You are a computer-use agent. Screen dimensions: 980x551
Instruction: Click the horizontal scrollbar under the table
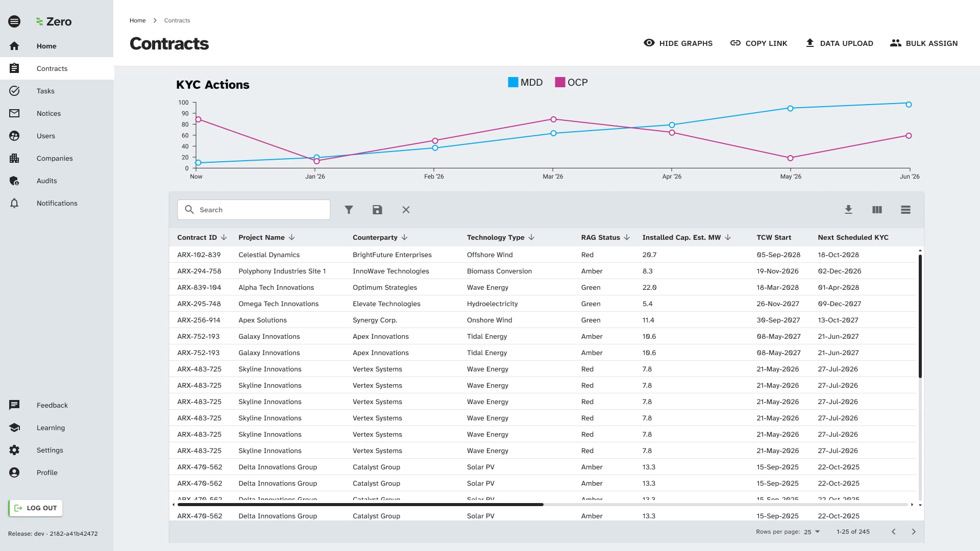click(x=360, y=505)
